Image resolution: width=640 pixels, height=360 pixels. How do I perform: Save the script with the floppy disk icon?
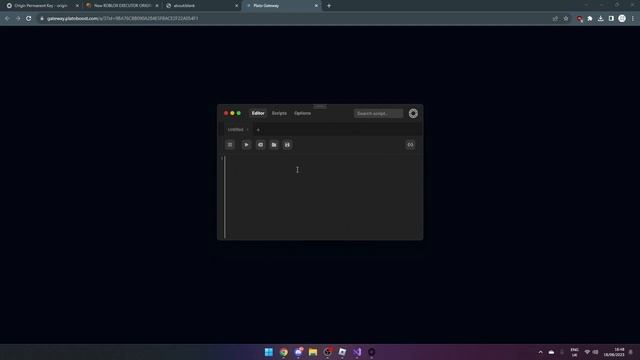287,144
